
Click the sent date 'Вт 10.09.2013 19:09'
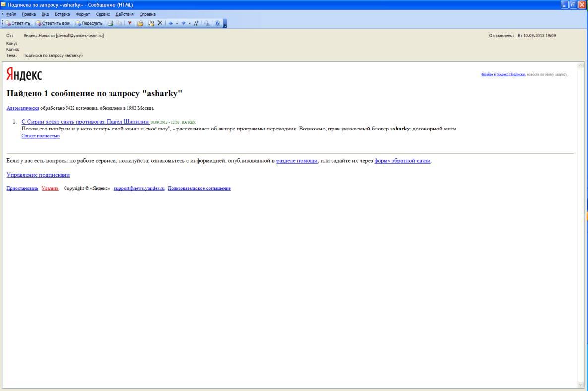pyautogui.click(x=536, y=36)
